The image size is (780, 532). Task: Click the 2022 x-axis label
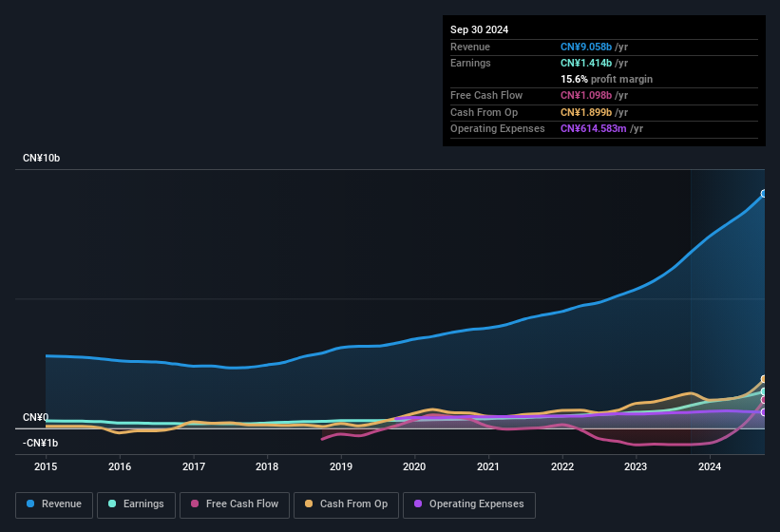562,466
